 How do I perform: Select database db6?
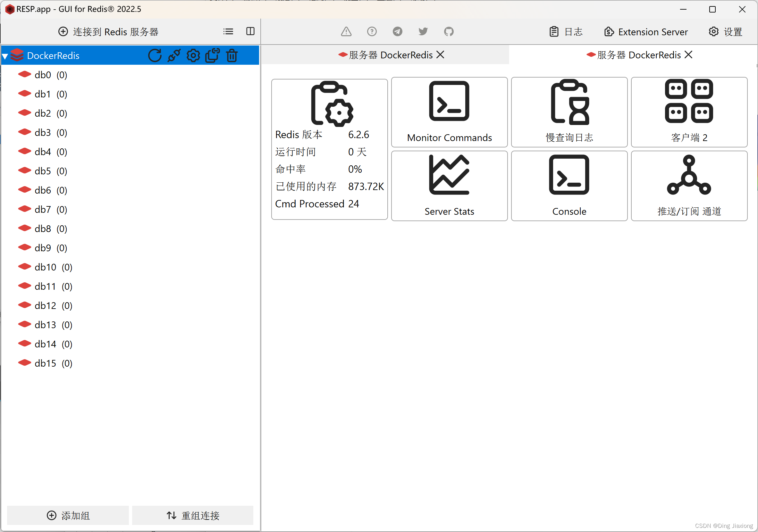click(130, 190)
